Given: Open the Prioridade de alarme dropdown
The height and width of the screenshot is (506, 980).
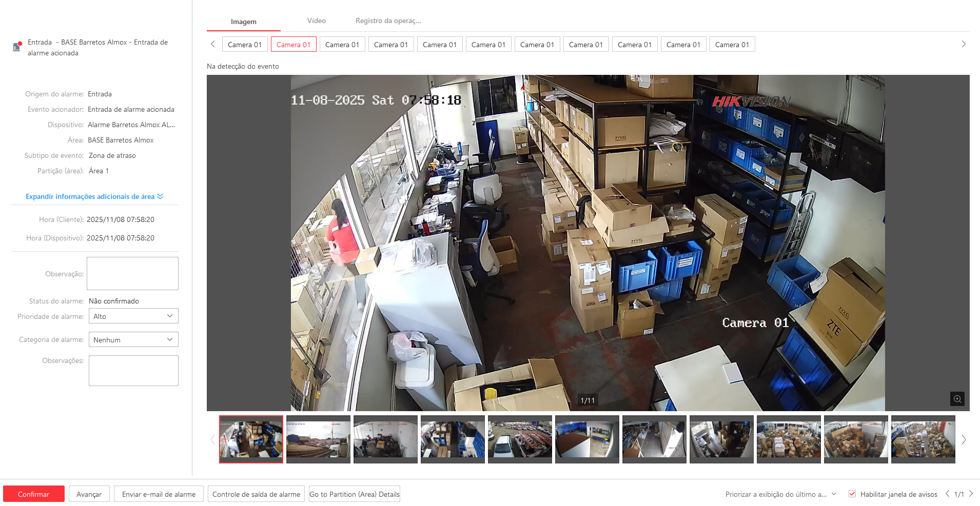Looking at the screenshot, I should (x=133, y=316).
